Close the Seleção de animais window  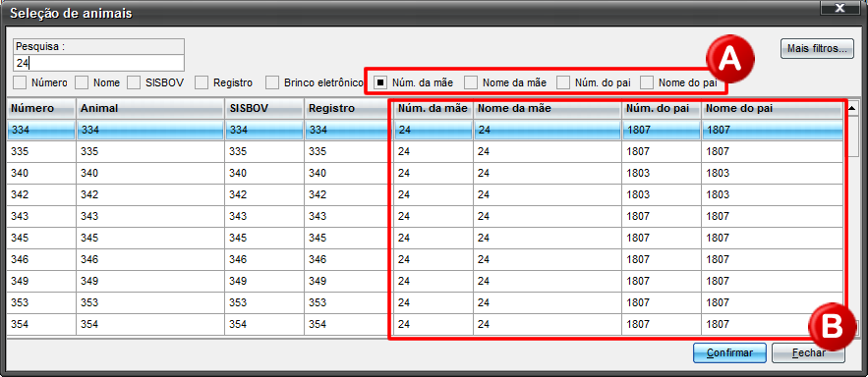[x=839, y=8]
